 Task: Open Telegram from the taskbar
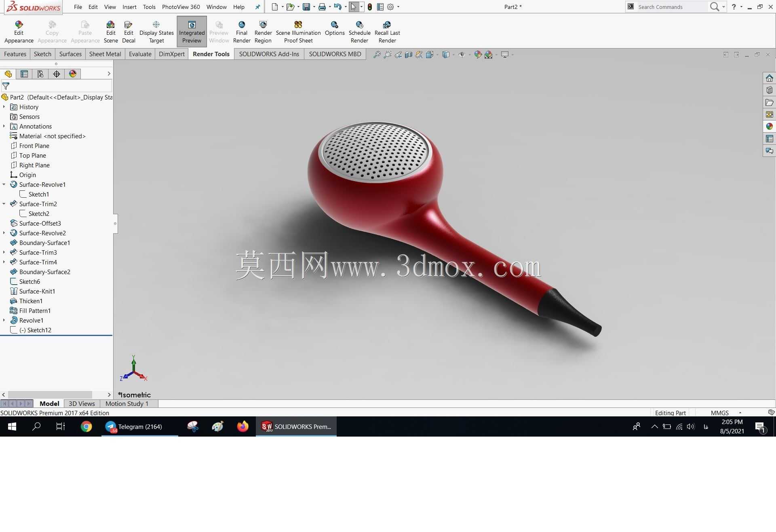(139, 426)
